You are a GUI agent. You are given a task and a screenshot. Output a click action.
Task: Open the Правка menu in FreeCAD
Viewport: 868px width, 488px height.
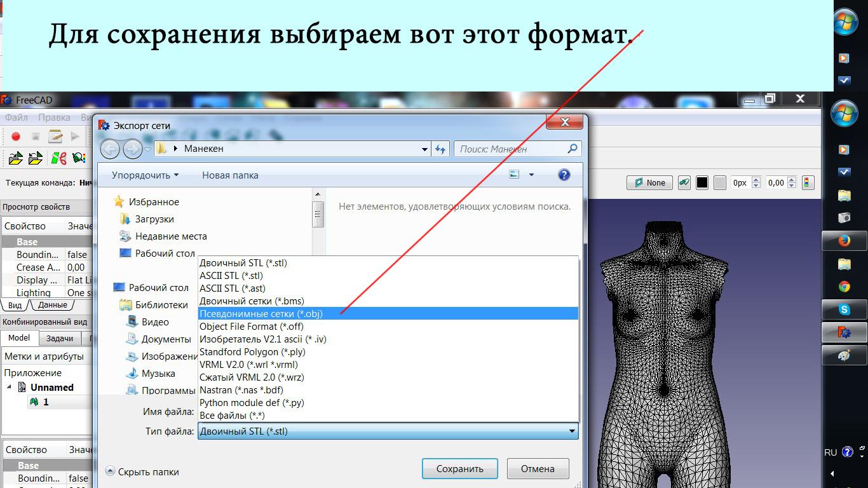pyautogui.click(x=54, y=118)
